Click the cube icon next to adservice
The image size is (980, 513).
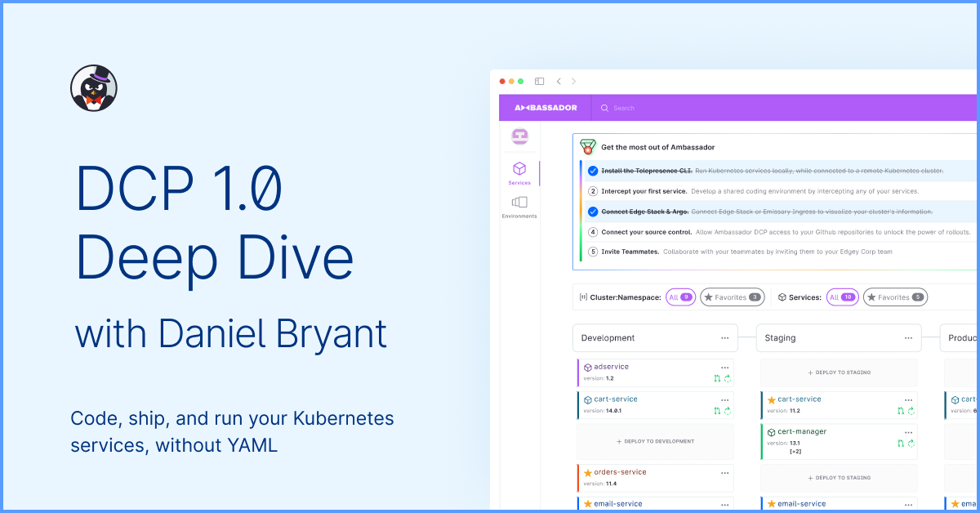point(587,368)
